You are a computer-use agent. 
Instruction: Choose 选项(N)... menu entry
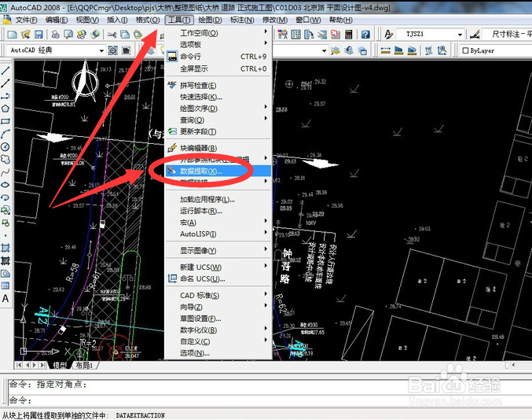coord(218,353)
